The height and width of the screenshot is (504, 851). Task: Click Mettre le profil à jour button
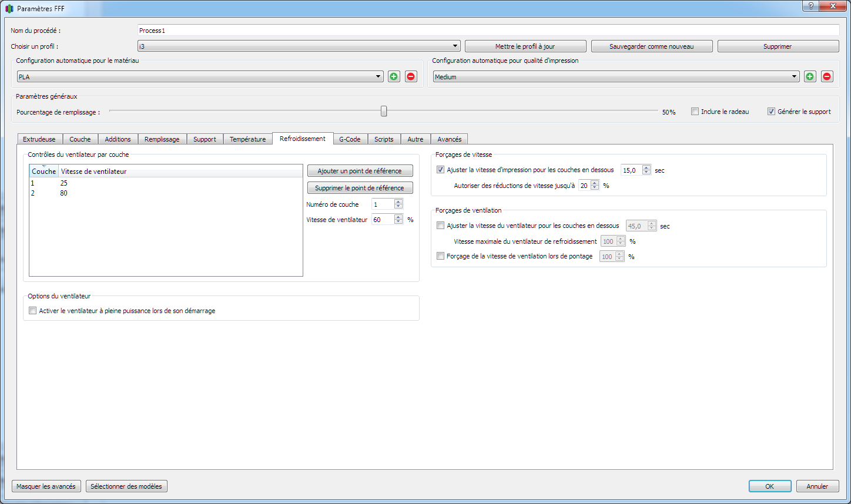tap(525, 46)
